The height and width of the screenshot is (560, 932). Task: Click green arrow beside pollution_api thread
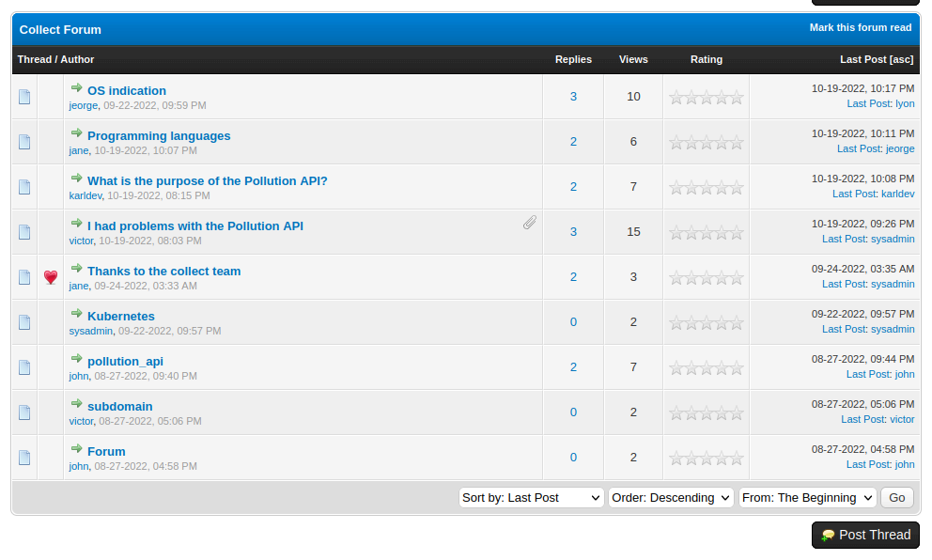[x=77, y=359]
